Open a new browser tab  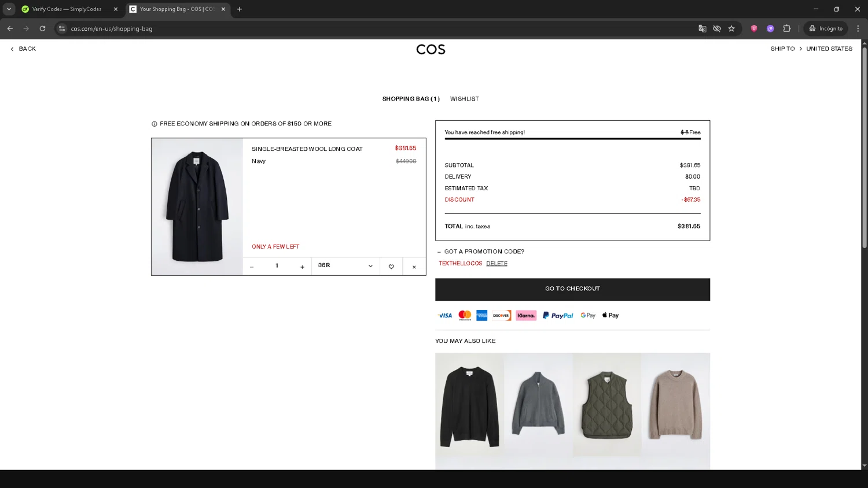click(x=240, y=9)
